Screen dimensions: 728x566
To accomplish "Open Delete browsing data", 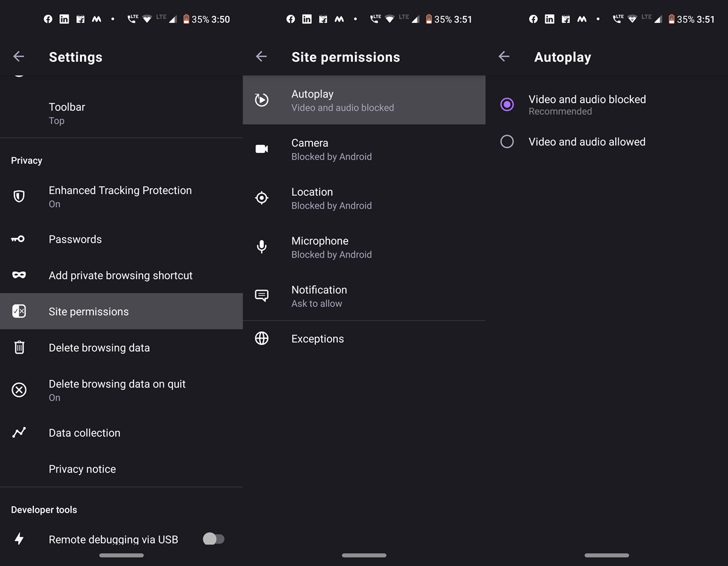I will point(121,348).
